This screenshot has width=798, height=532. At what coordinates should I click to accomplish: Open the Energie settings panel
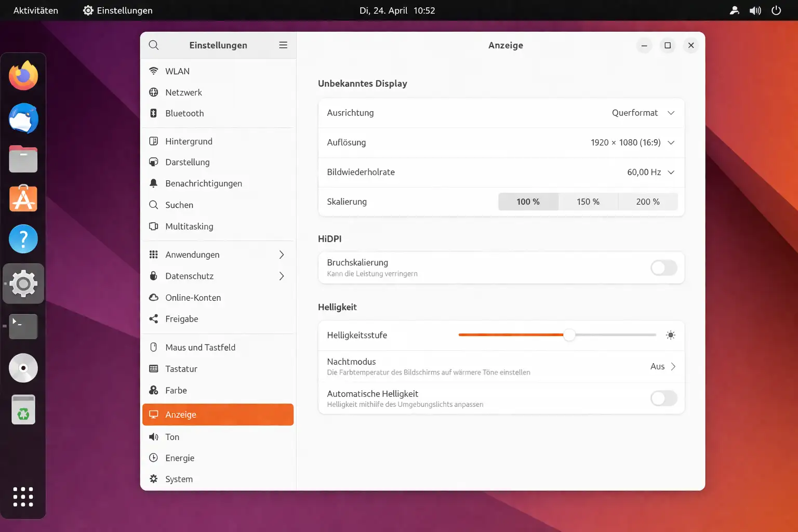pos(180,458)
